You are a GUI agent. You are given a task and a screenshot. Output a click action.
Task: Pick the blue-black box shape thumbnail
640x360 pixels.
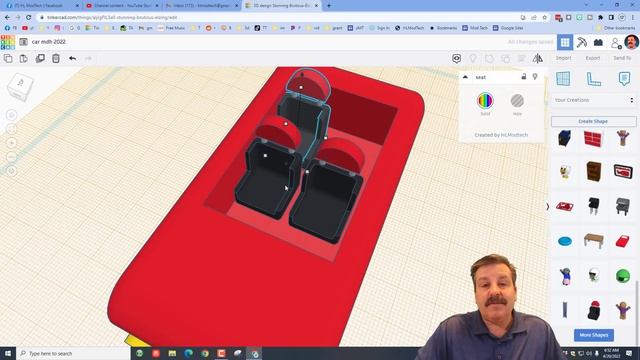(564, 138)
